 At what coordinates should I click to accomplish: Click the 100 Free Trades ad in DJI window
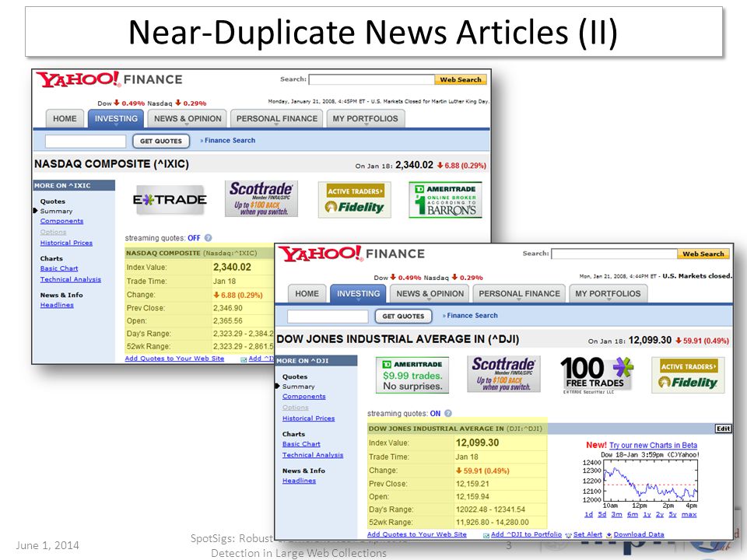pyautogui.click(x=596, y=375)
